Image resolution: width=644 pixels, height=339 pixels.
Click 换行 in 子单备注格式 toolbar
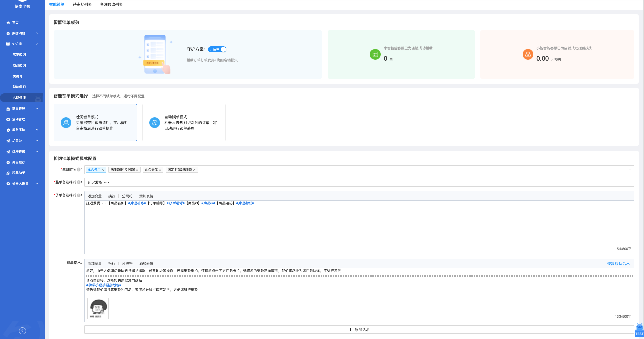coord(112,196)
